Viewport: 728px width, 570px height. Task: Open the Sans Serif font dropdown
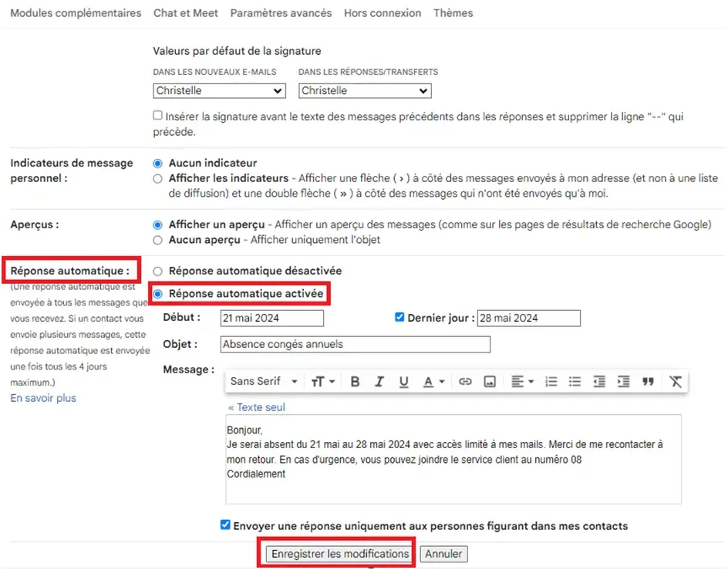tap(264, 381)
